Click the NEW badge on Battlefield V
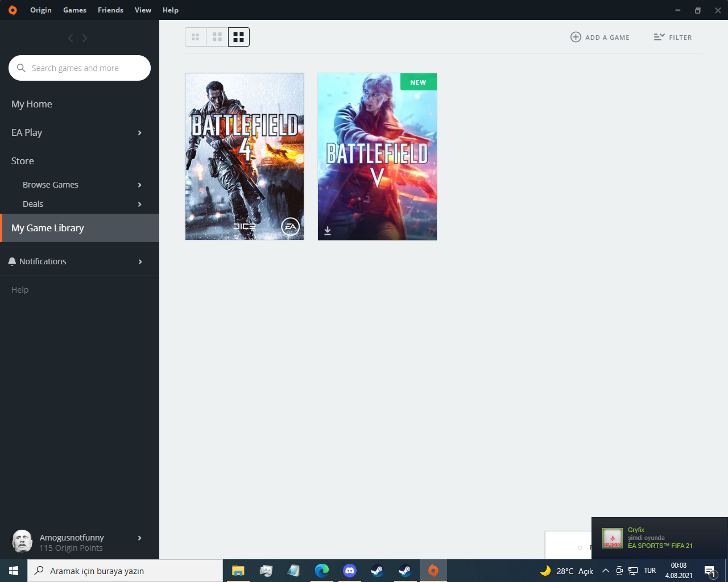 (x=418, y=82)
